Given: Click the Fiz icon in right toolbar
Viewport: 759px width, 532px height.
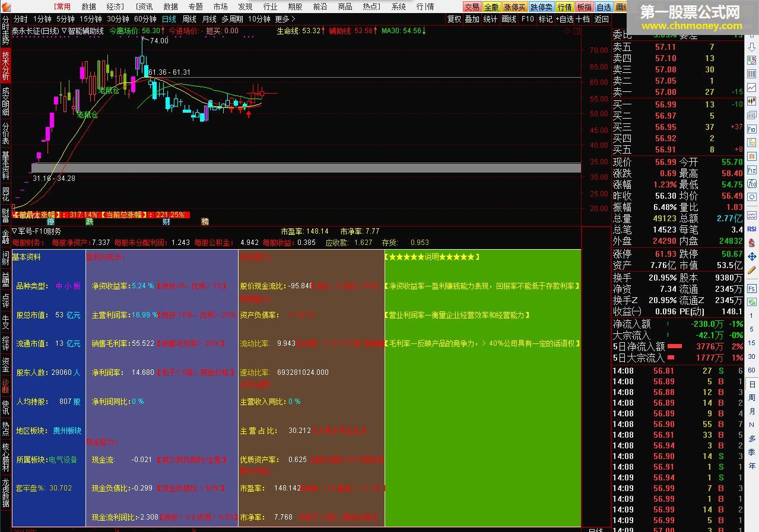Looking at the screenshot, I should 752,170.
